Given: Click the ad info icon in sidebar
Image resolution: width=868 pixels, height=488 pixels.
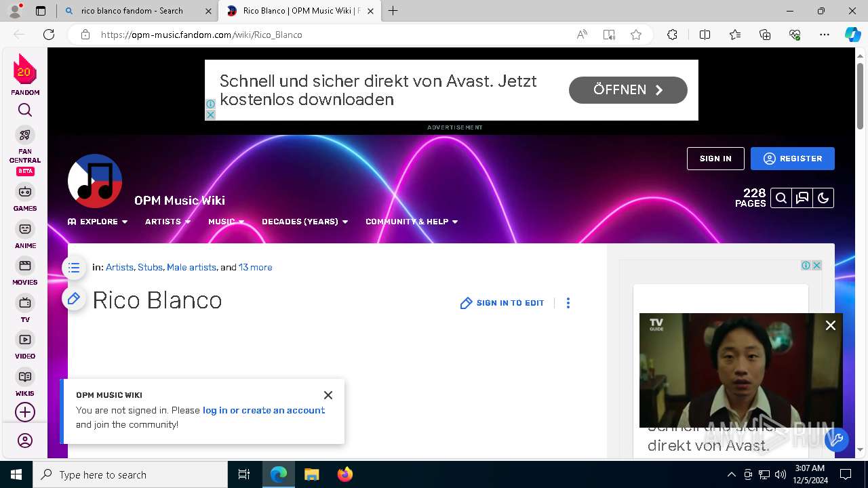Looking at the screenshot, I should 806,266.
